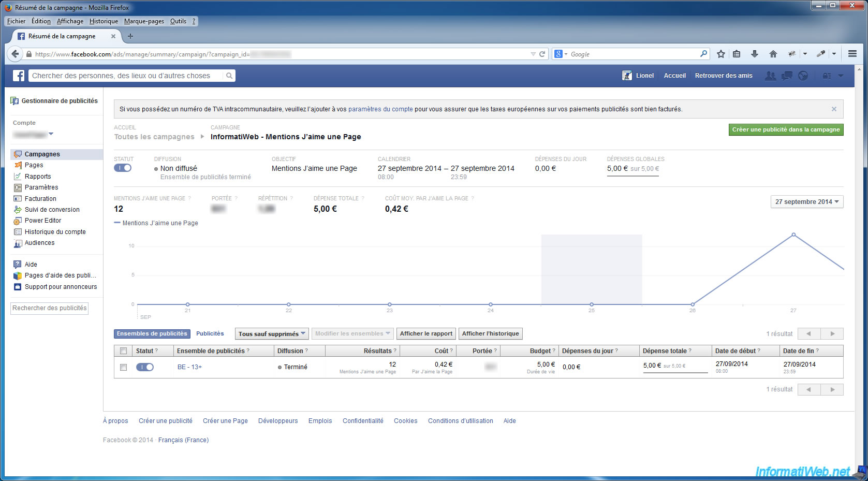The height and width of the screenshot is (481, 868).
Task: Open the friend requests icon
Action: point(771,76)
